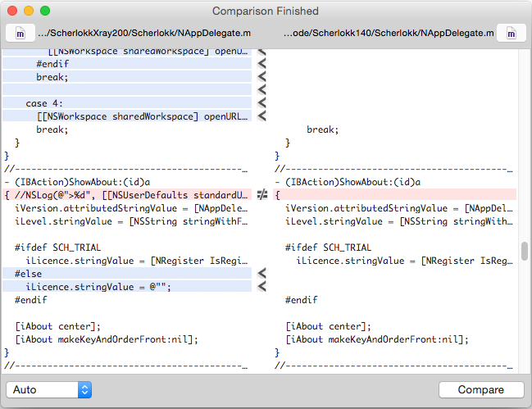532x409 pixels.
Task: Click the yellow minimize window button
Action: click(29, 11)
